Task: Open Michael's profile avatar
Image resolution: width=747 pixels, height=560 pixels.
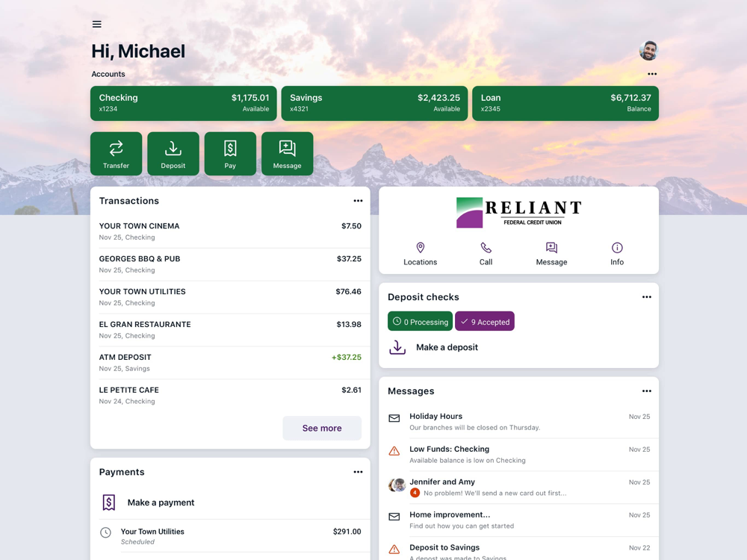Action: pos(648,51)
